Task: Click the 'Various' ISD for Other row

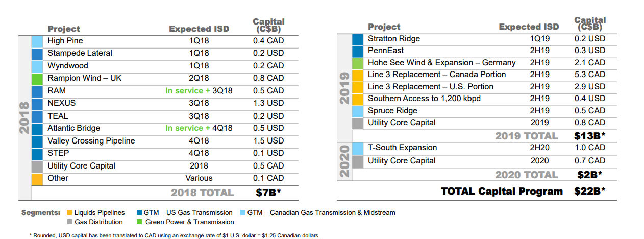Action: click(x=199, y=179)
